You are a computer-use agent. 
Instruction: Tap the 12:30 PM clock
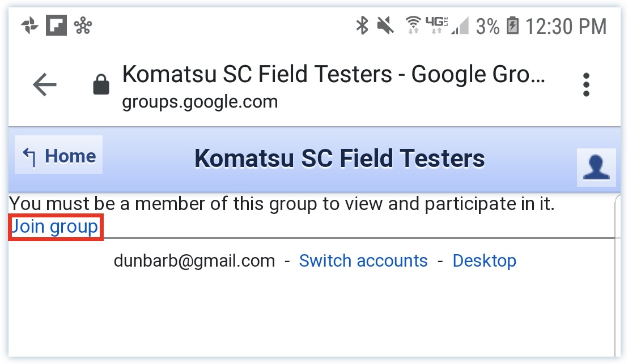[x=566, y=27]
